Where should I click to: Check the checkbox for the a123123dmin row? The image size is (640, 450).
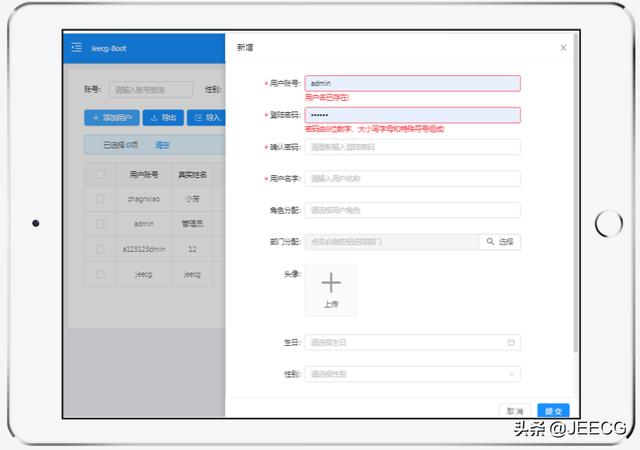(x=100, y=249)
